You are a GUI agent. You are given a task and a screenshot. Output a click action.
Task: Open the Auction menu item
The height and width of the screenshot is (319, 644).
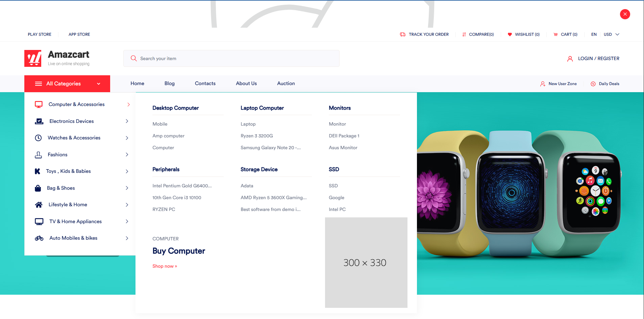tap(286, 83)
